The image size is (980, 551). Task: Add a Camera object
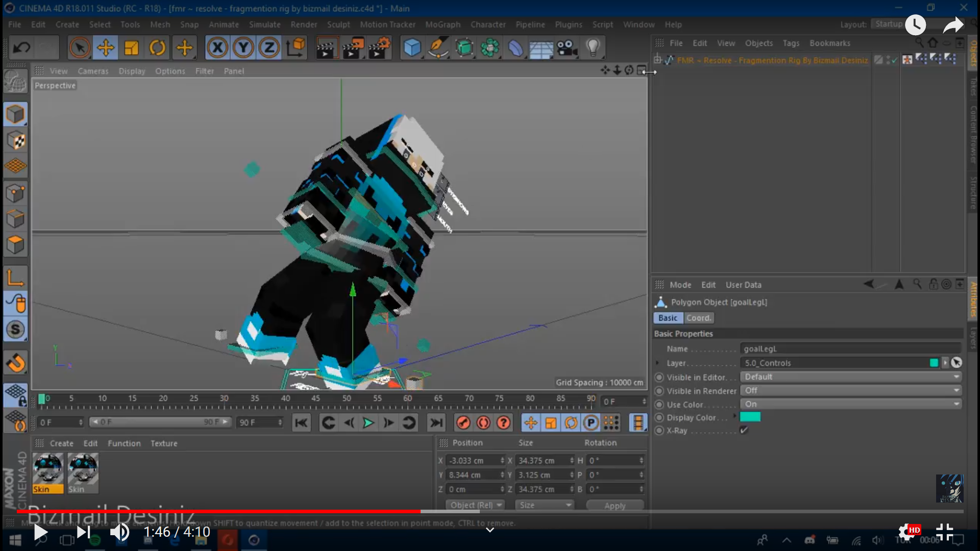pos(567,48)
